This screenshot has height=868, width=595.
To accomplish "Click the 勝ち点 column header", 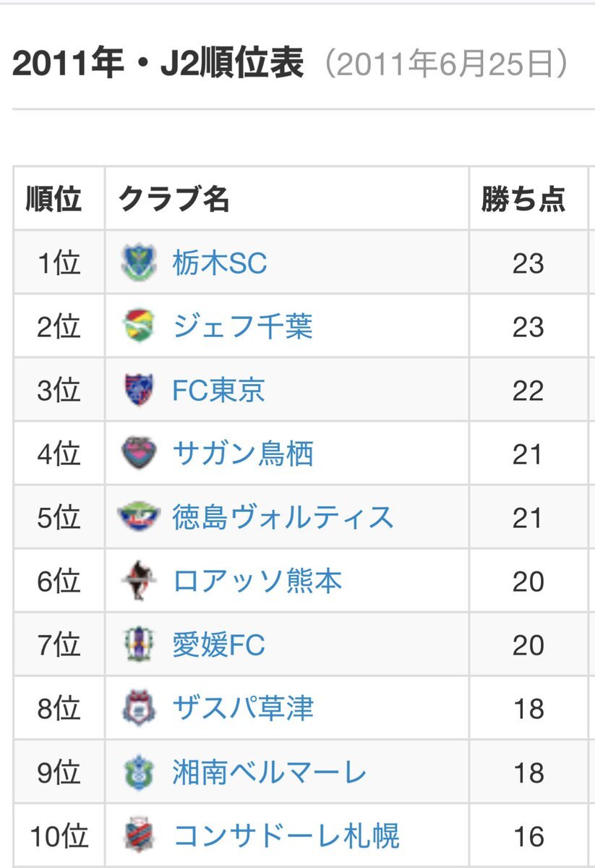I will coord(523,199).
